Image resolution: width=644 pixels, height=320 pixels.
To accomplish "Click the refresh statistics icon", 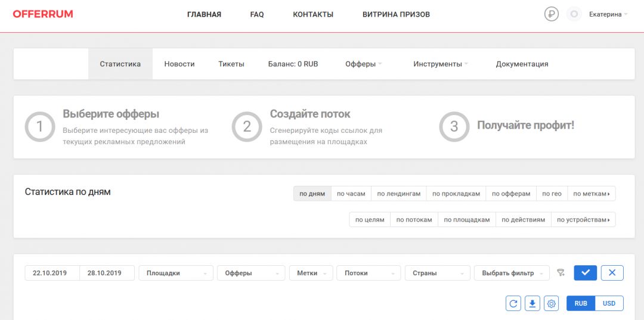I will pos(513,303).
